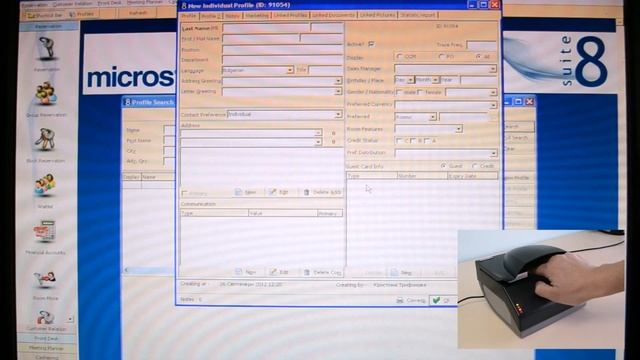Click the Shortcut Bar toolbar button
640x360 pixels.
45,15
